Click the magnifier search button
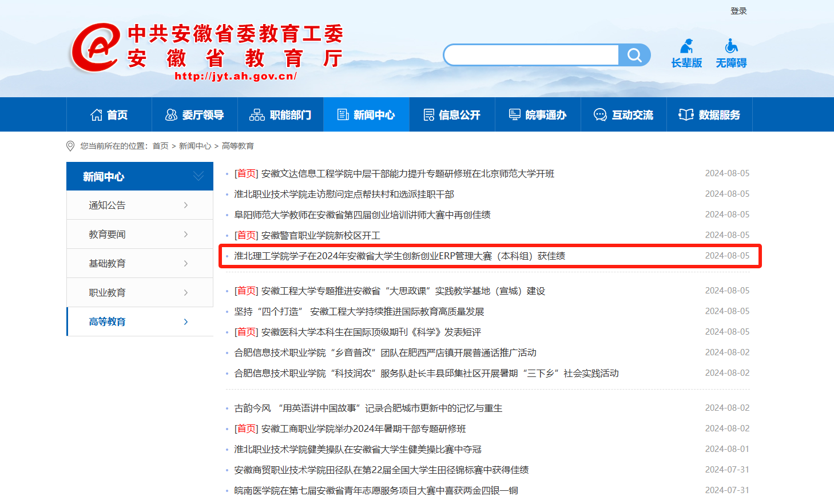Screen dimensions: 834x504 (x=634, y=55)
